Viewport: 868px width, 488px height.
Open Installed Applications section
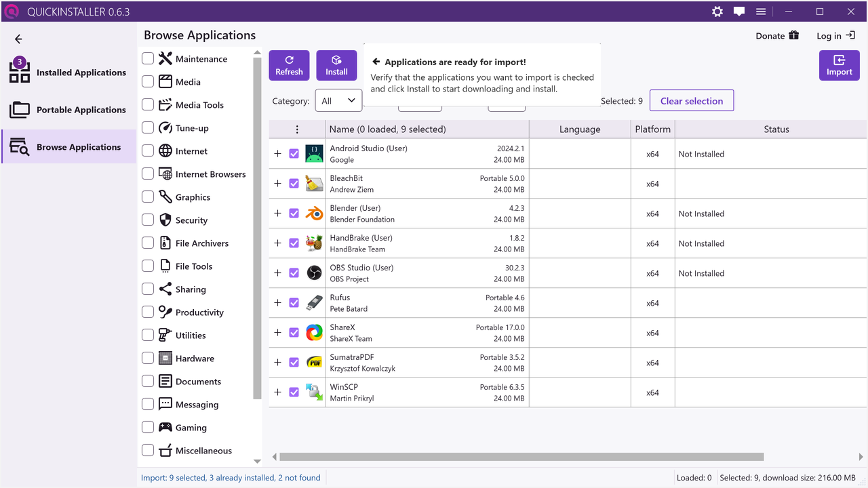coord(68,73)
